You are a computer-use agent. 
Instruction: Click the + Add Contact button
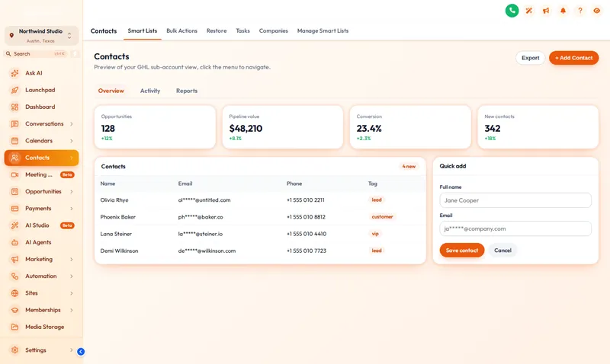574,58
